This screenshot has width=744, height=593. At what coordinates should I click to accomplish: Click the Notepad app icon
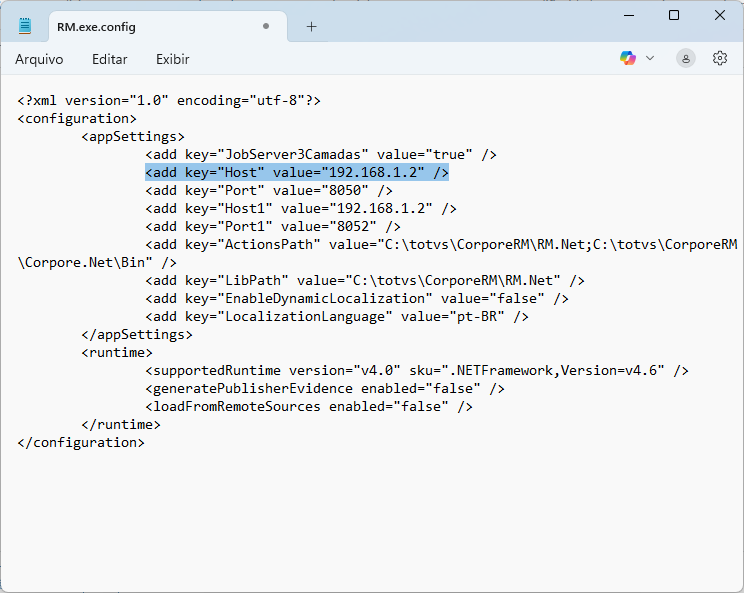pos(25,26)
